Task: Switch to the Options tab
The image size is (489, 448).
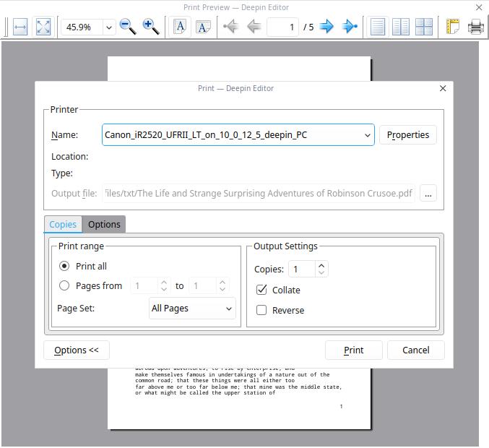Action: click(x=104, y=224)
